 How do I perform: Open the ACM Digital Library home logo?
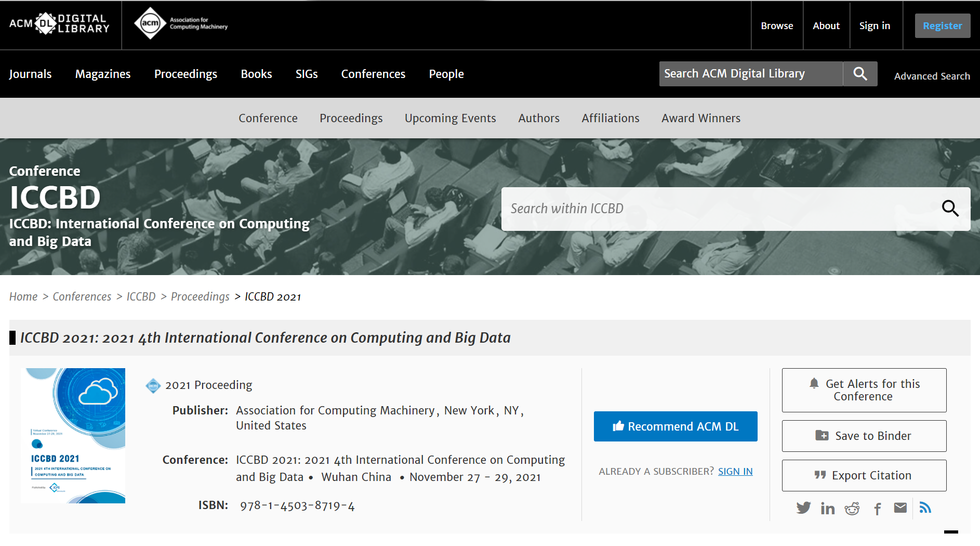pyautogui.click(x=59, y=23)
